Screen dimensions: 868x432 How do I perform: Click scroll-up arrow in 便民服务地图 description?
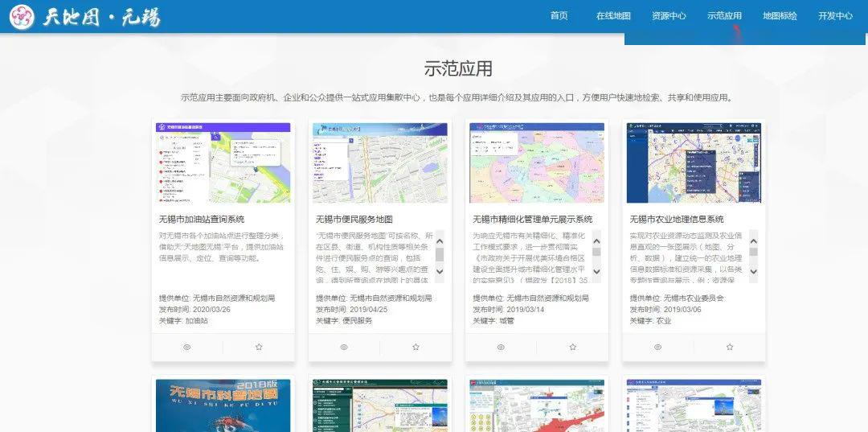point(440,241)
